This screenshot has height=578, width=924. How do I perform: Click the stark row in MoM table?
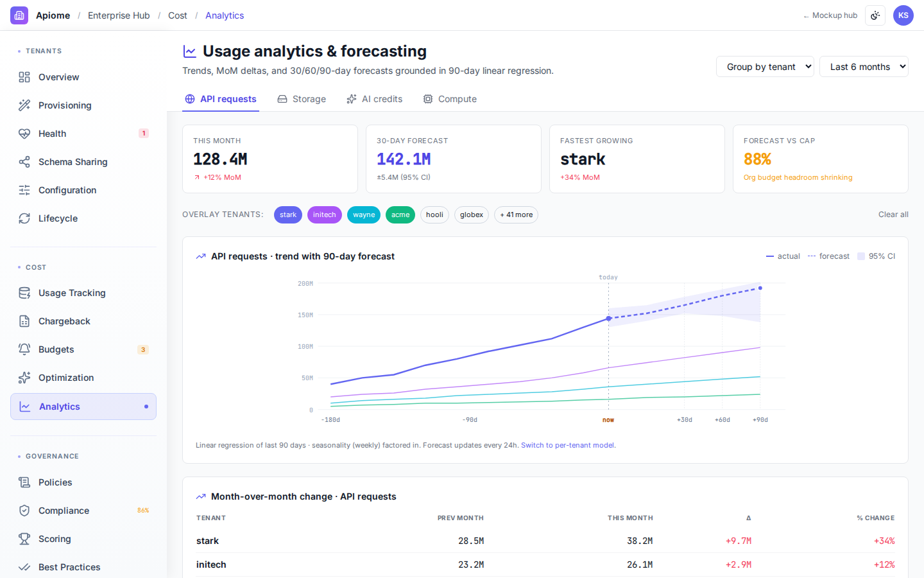tap(545, 541)
